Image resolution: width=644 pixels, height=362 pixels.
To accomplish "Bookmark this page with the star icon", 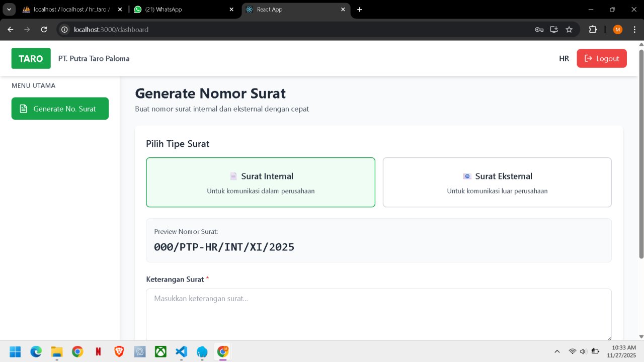I will pyautogui.click(x=569, y=30).
